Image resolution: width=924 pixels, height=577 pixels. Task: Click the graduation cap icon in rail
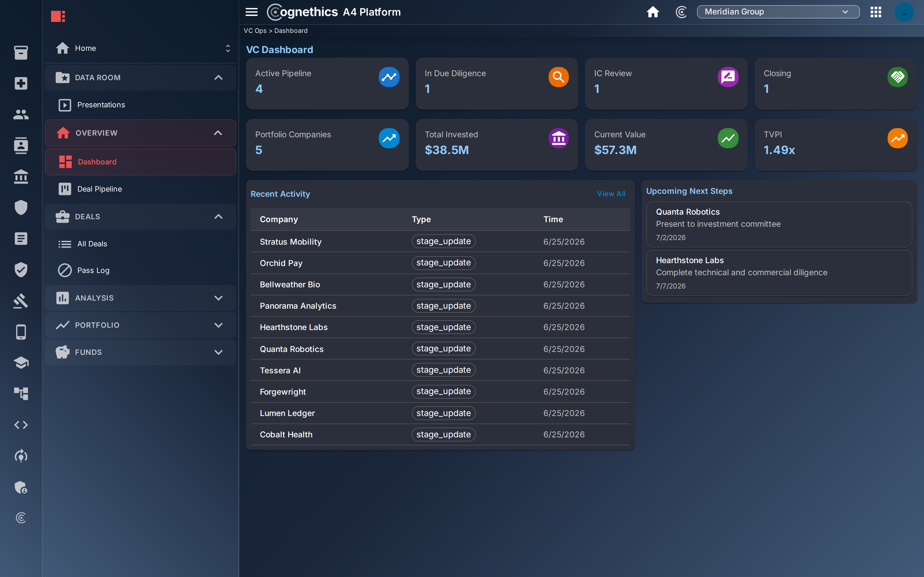pyautogui.click(x=21, y=363)
